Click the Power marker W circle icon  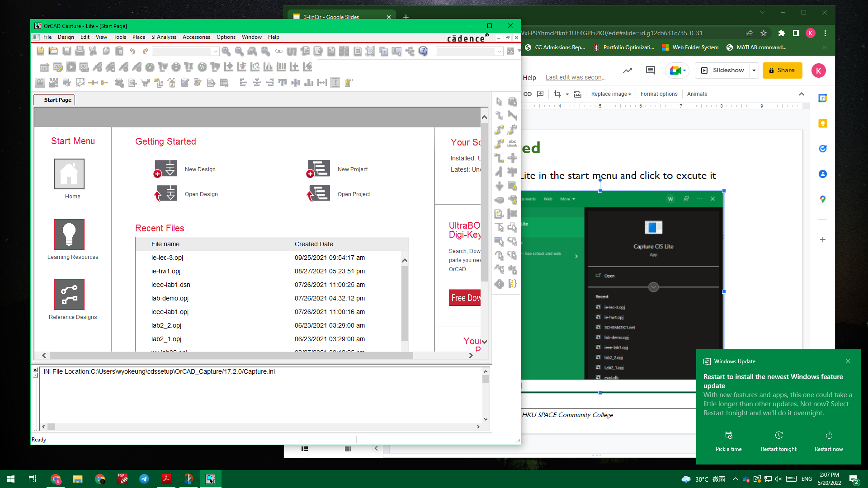tap(202, 67)
